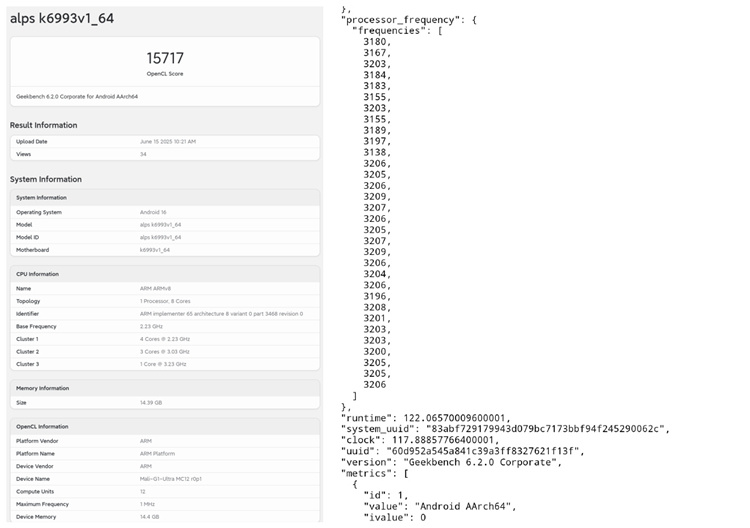Select the "id": 1 line

385,495
